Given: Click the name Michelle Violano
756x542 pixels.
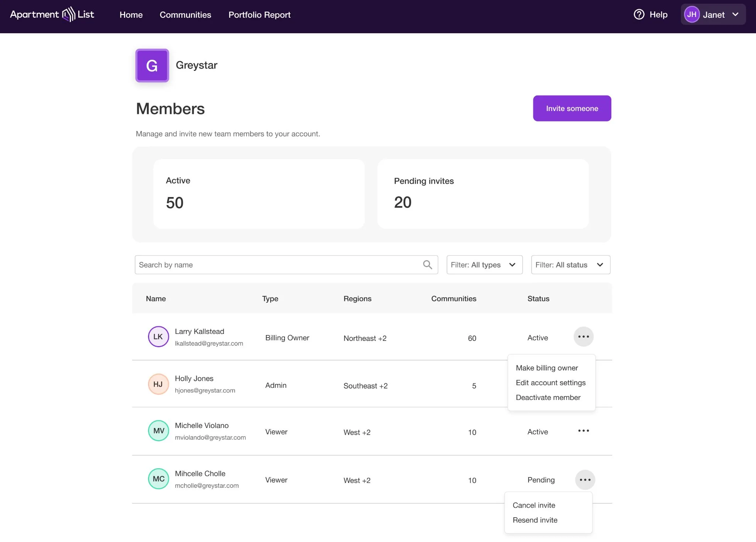Looking at the screenshot, I should click(202, 425).
